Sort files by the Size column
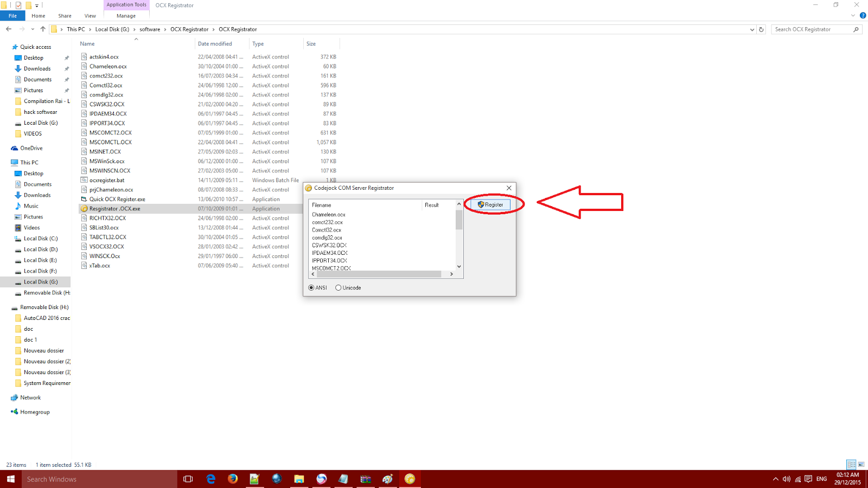This screenshot has height=488, width=868. click(311, 44)
